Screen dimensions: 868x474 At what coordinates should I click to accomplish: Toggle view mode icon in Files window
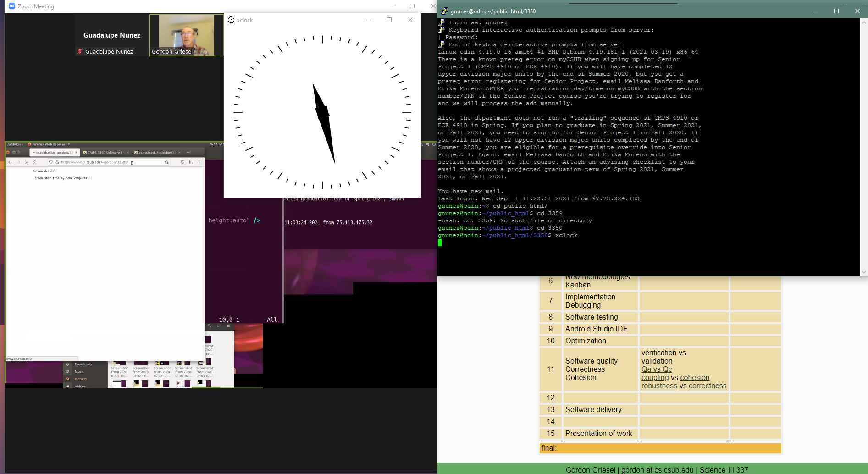(219, 325)
